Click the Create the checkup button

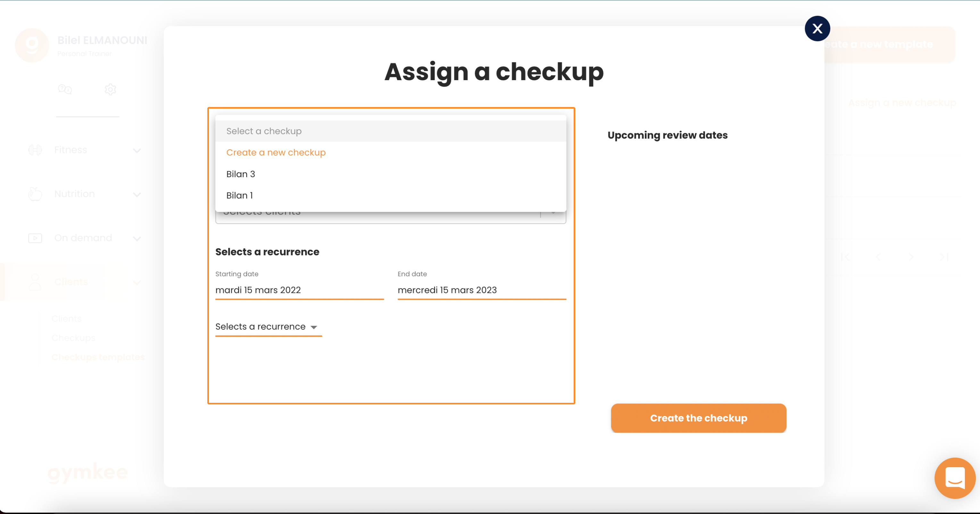click(x=699, y=418)
